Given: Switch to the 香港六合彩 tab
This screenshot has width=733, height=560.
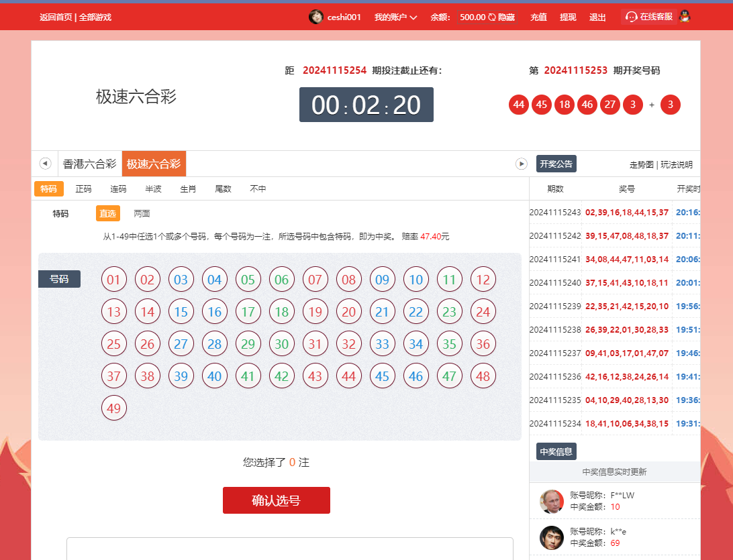Looking at the screenshot, I should pyautogui.click(x=89, y=164).
